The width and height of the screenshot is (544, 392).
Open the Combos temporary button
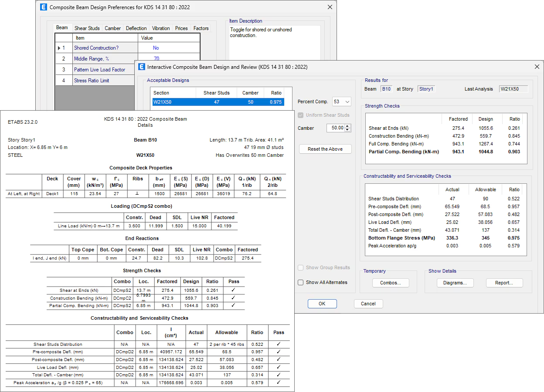point(391,283)
